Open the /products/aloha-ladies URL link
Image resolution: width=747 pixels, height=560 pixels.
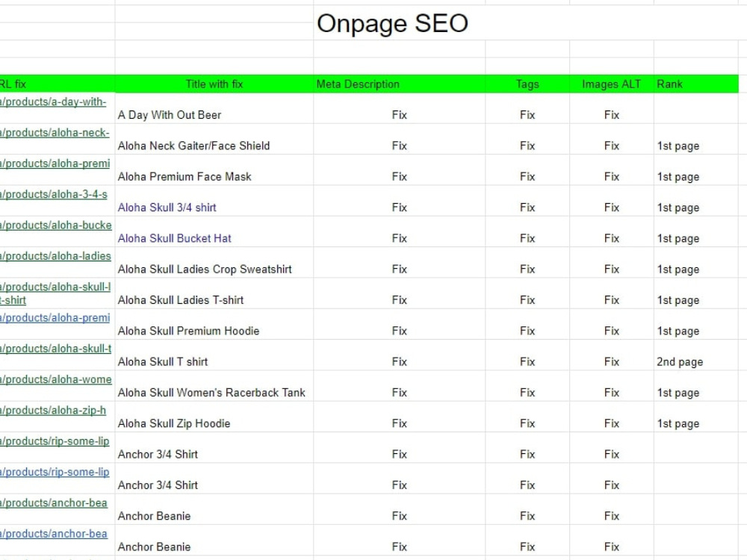tap(55, 256)
